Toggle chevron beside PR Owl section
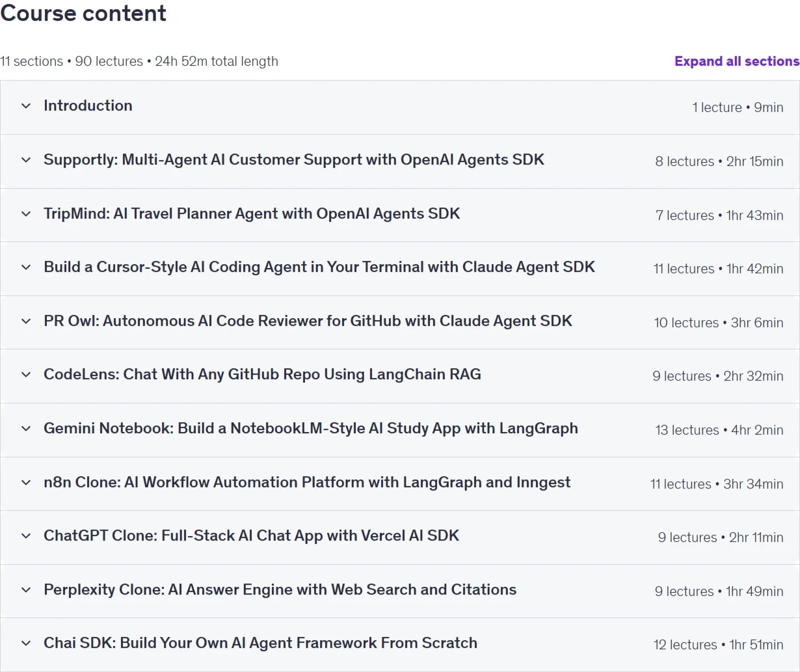This screenshot has width=800, height=672. (26, 321)
